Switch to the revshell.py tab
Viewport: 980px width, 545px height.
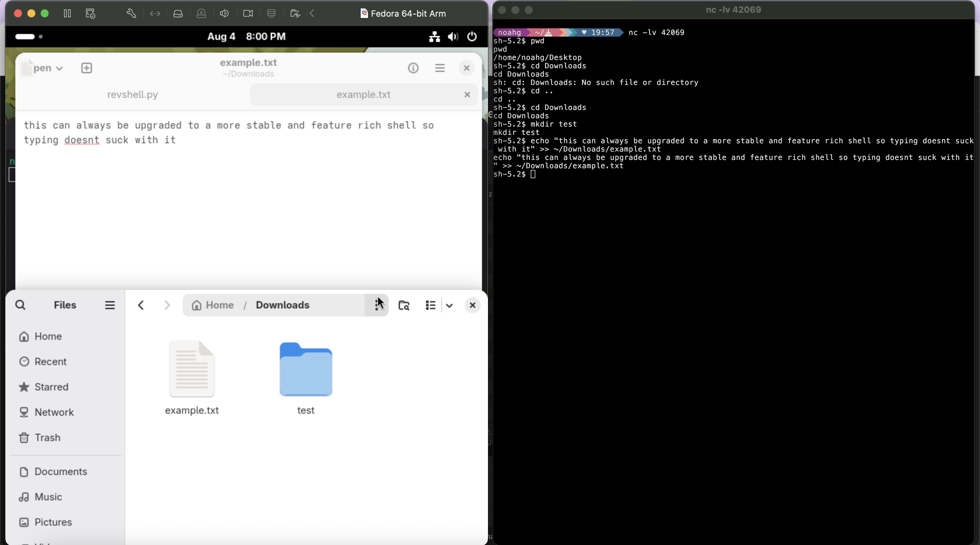point(132,95)
